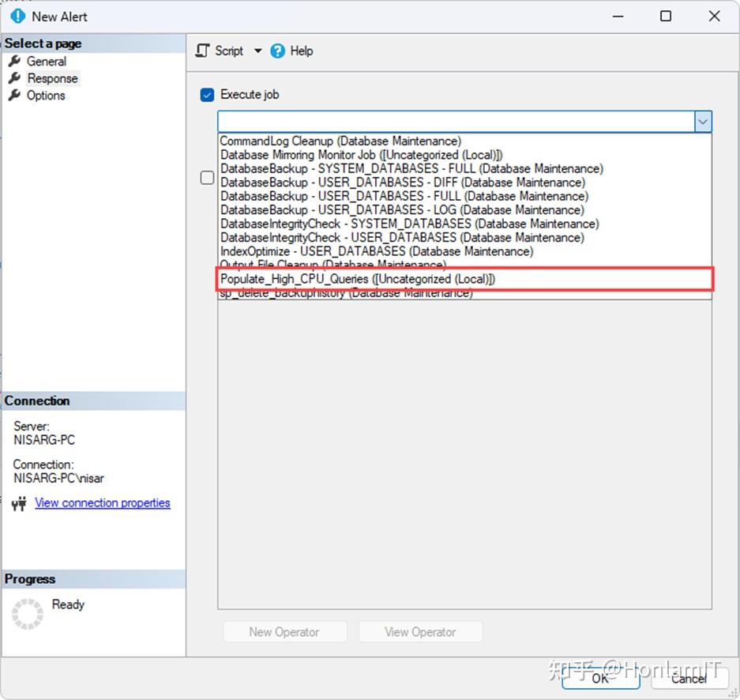Open the Script dropdown arrow
Viewport: 740px width, 700px height.
point(257,51)
